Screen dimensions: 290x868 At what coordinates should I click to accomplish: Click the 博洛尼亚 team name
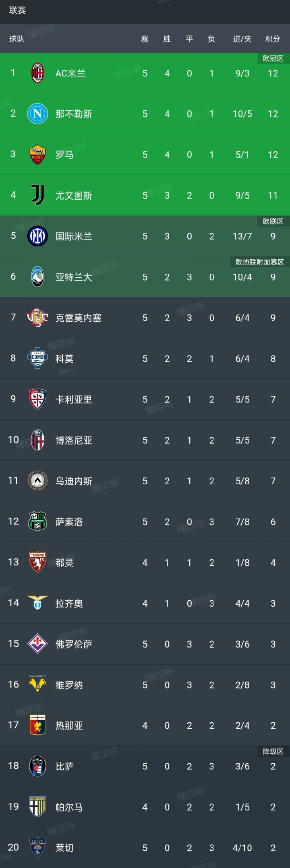(x=74, y=440)
